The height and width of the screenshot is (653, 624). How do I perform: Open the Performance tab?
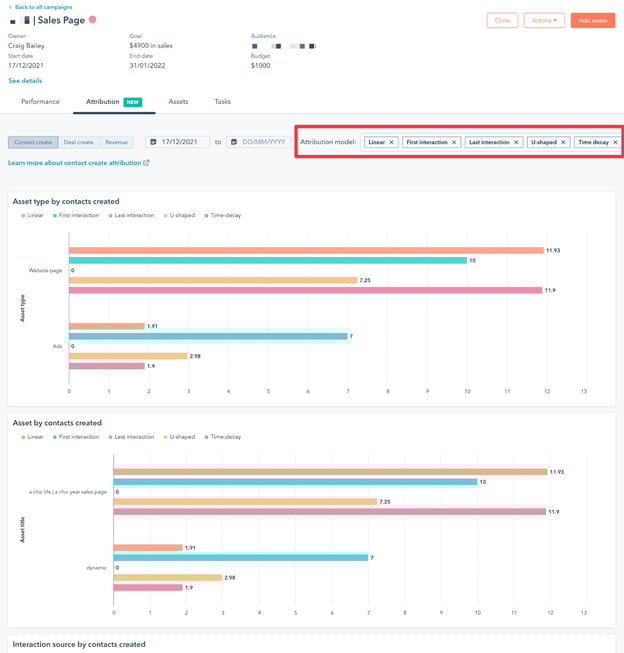[40, 102]
